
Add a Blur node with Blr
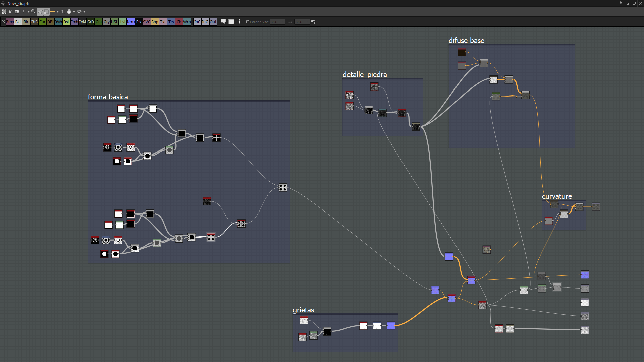(x=26, y=22)
